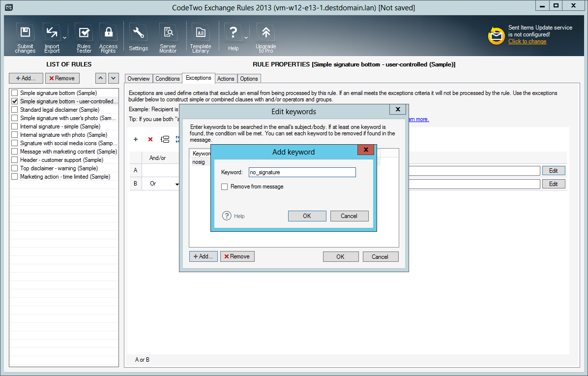Check the Remove from message checkbox

(224, 187)
